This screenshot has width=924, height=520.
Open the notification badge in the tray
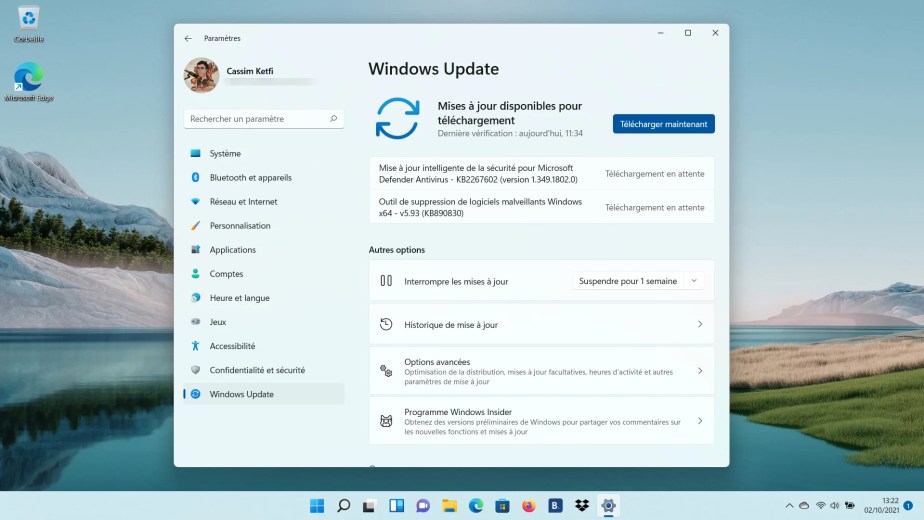pyautogui.click(x=908, y=506)
